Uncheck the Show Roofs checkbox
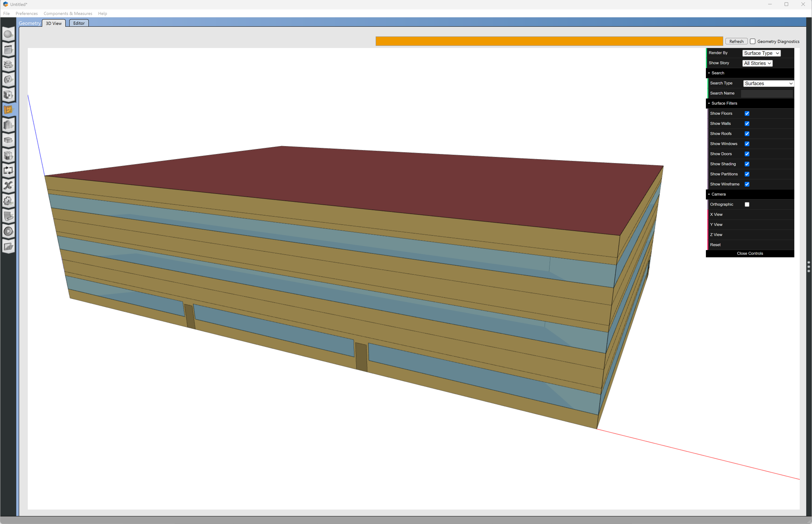812x524 pixels. (747, 134)
